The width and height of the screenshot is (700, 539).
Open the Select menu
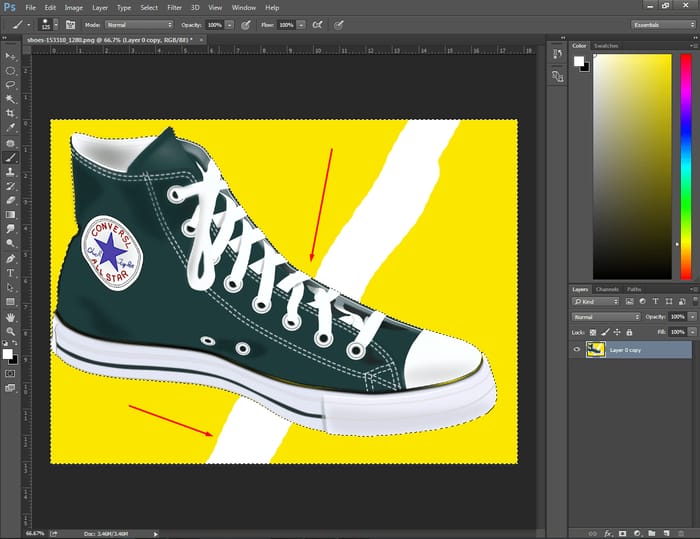click(x=149, y=8)
